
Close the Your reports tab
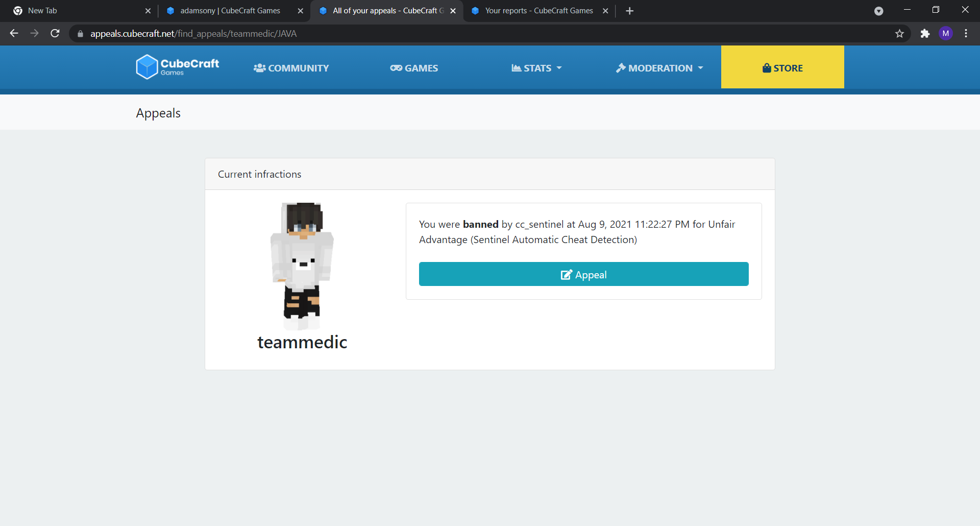click(605, 11)
